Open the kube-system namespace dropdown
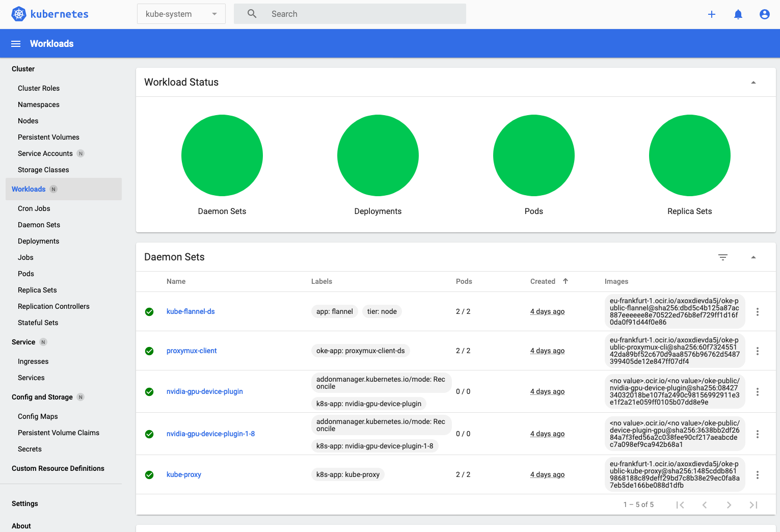The width and height of the screenshot is (780, 532). pyautogui.click(x=181, y=14)
